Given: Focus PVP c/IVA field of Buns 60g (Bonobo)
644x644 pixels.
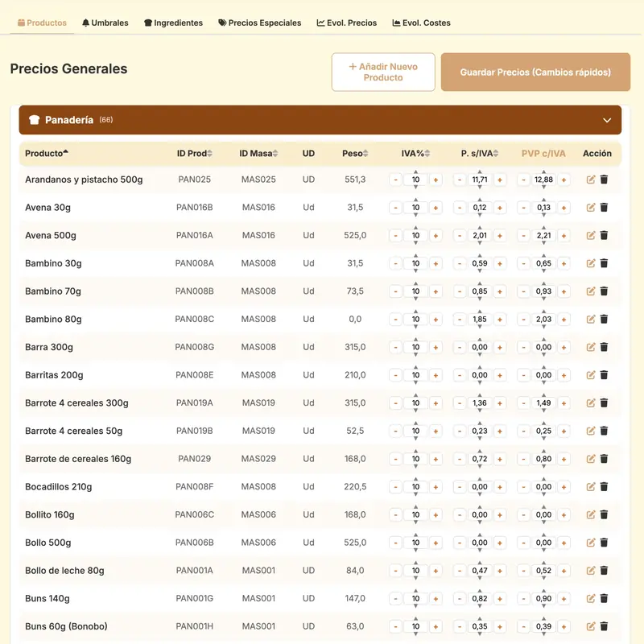Looking at the screenshot, I should click(x=544, y=626).
